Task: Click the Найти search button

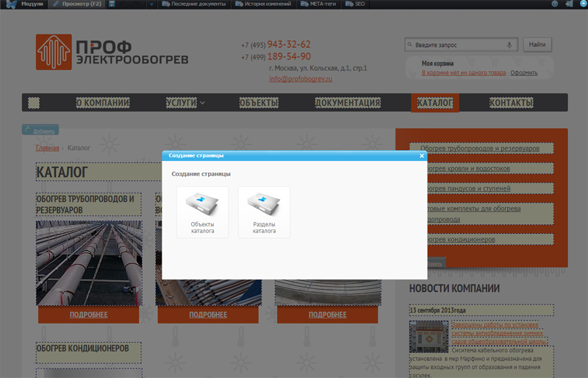Action: [x=537, y=45]
